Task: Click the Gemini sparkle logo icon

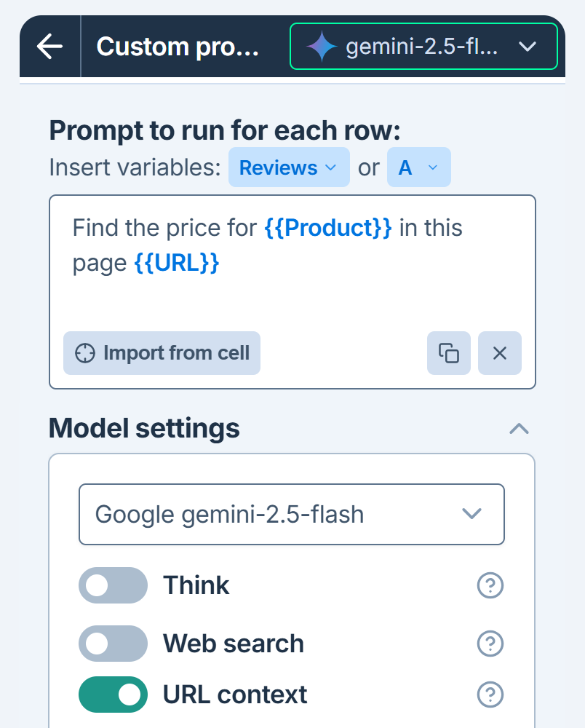Action: coord(321,47)
